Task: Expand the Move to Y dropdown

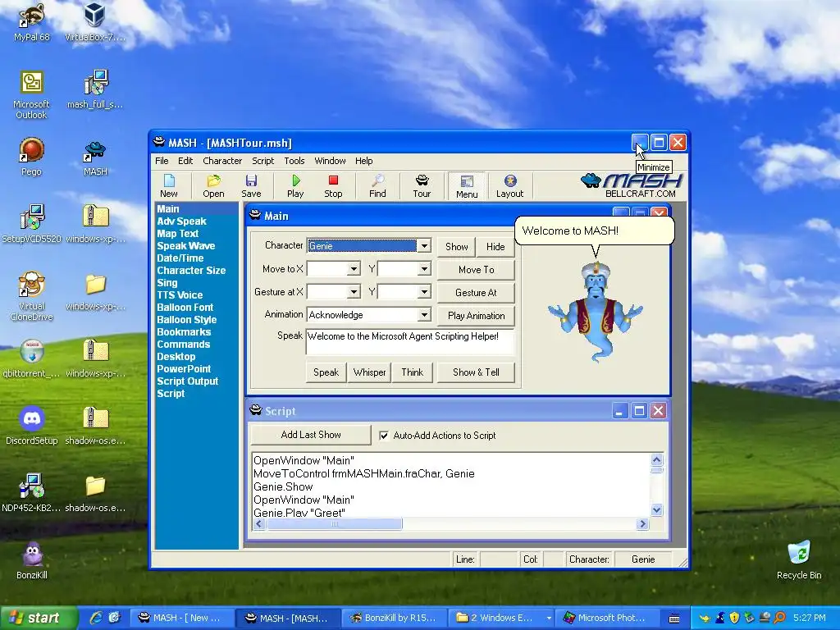Action: point(424,269)
